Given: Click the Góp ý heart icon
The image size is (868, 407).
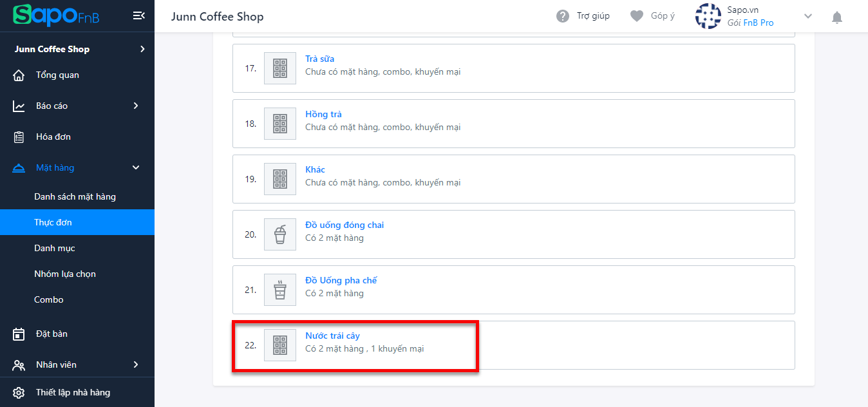Looking at the screenshot, I should pyautogui.click(x=637, y=16).
